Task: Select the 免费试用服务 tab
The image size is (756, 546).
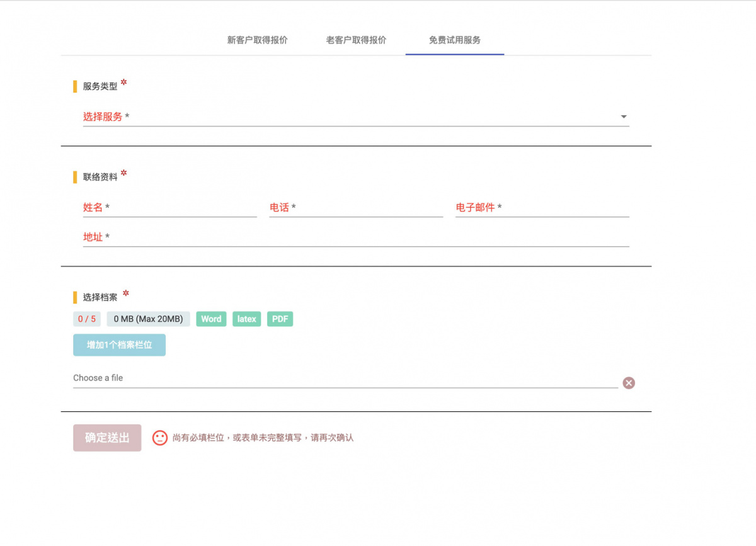Action: [455, 40]
